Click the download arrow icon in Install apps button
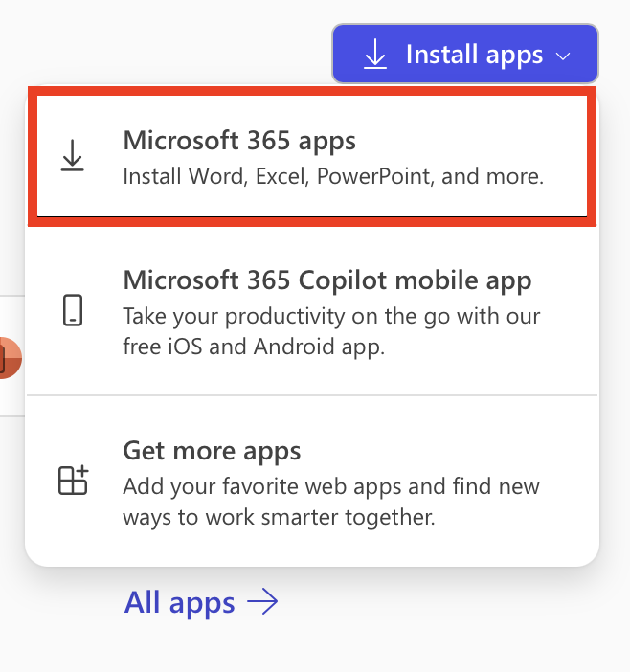 pyautogui.click(x=375, y=55)
